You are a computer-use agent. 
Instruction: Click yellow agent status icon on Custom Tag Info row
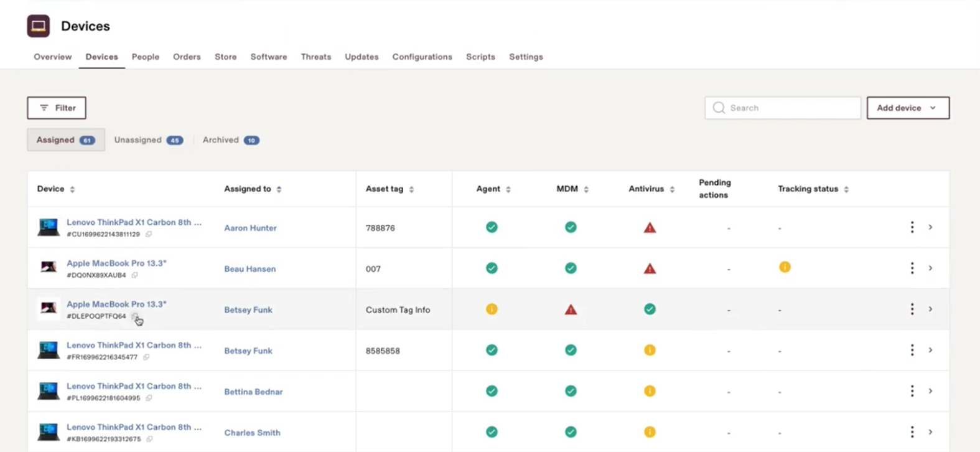tap(492, 309)
